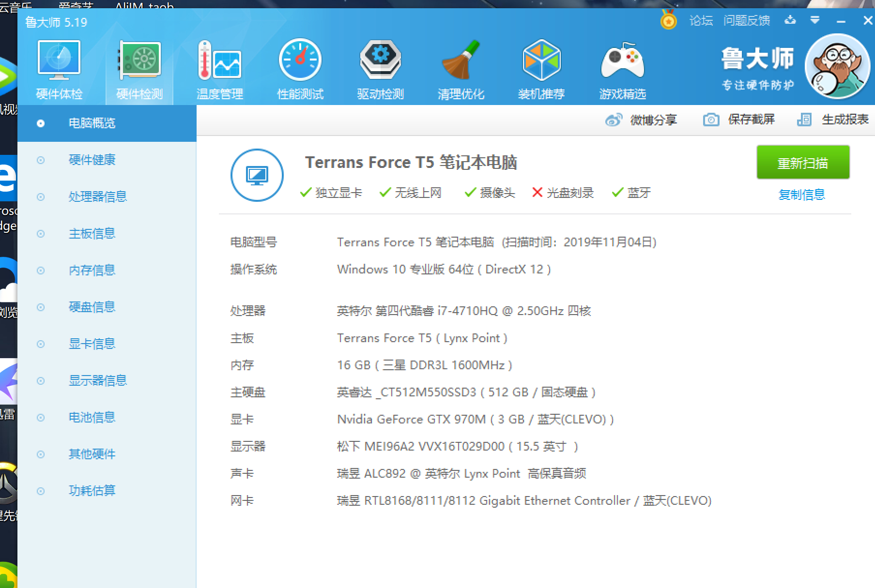Viewport: 875px width, 588px height.
Task: Open the title bar dropdown menu arrow
Action: [x=815, y=20]
